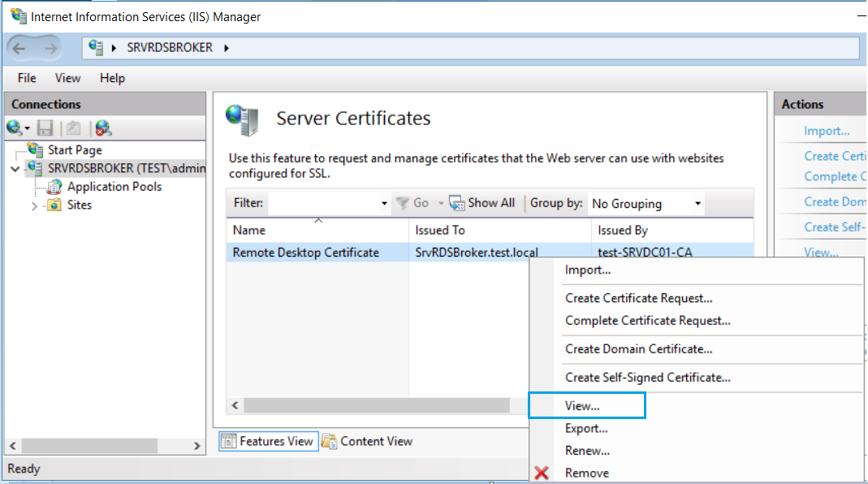Click the Go filter funnel icon
Viewport: 868px width, 484px height.
[x=403, y=203]
